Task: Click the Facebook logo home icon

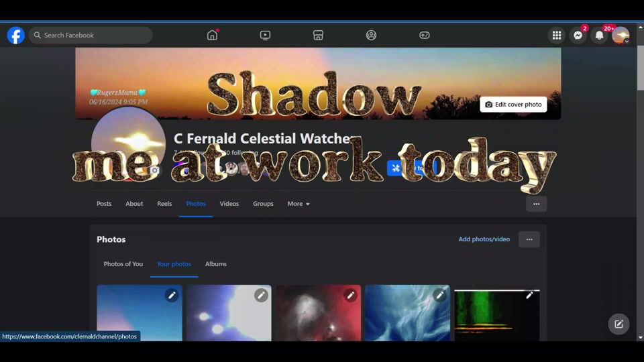Action: pos(16,36)
